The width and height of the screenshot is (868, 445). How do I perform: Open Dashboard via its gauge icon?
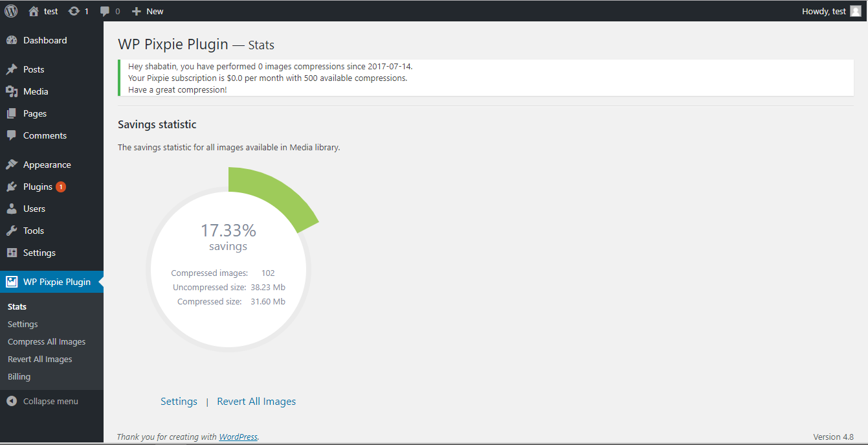click(x=12, y=40)
